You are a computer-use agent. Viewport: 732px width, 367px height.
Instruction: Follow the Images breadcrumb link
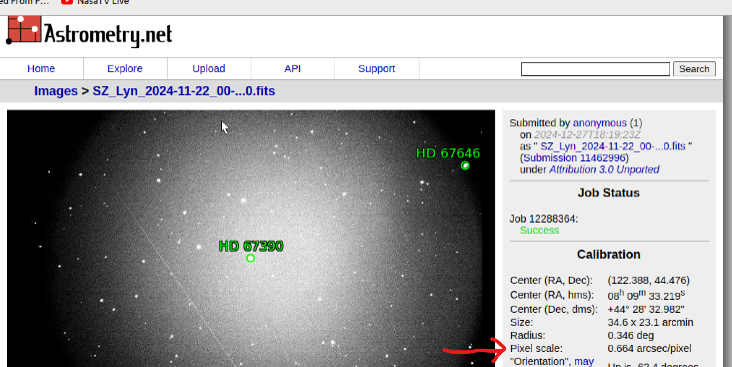[x=56, y=91]
